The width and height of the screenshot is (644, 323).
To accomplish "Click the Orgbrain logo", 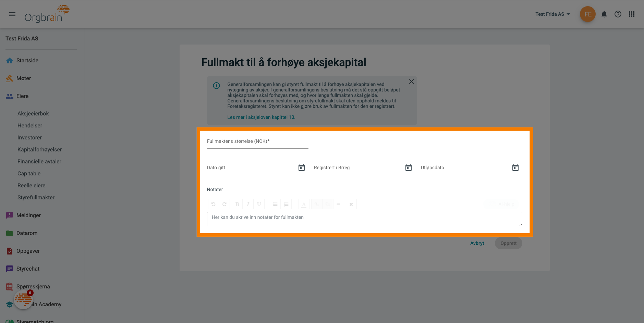I will tap(47, 14).
